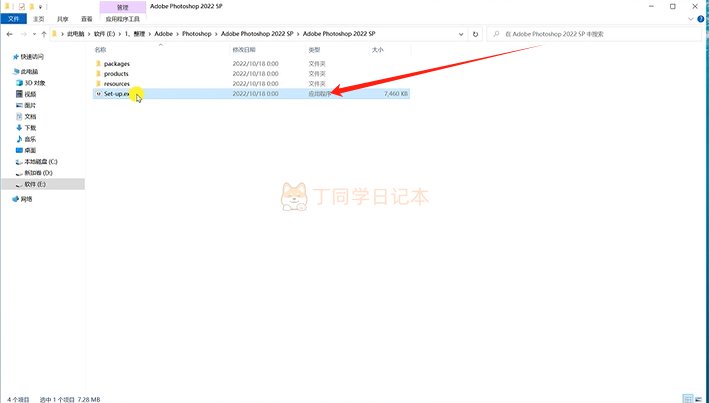
Task: Go up one folder level
Action: tap(44, 34)
